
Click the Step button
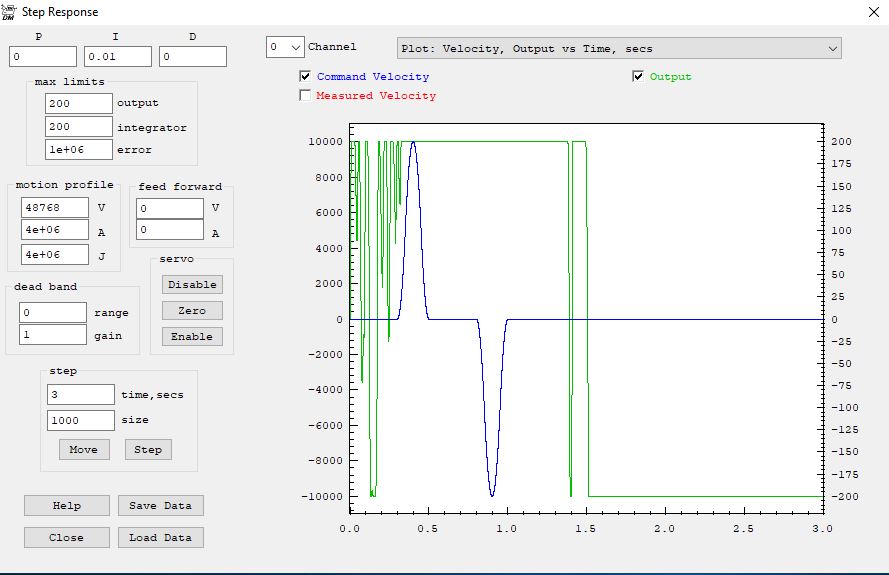click(x=148, y=450)
